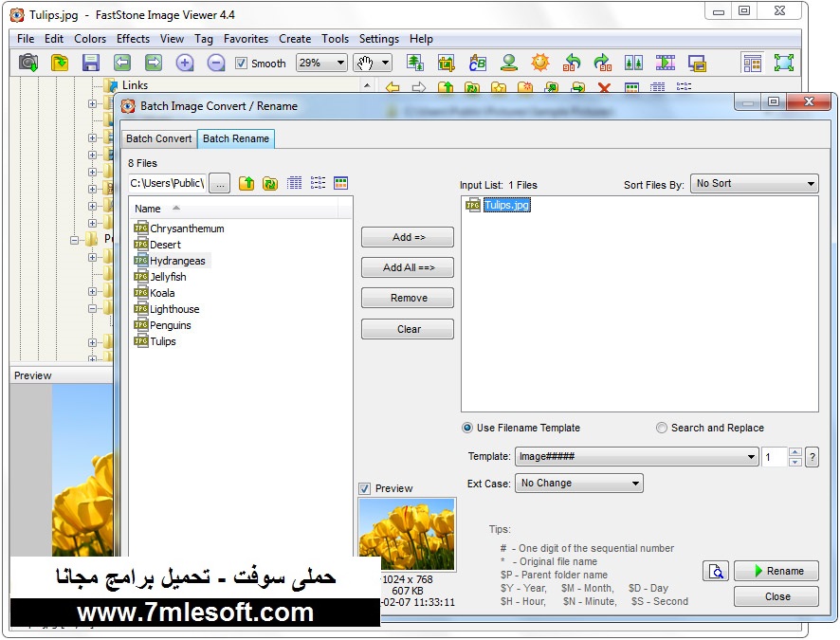Viewport: 840px width, 640px height.
Task: Click the Add All ==> button
Action: click(408, 267)
